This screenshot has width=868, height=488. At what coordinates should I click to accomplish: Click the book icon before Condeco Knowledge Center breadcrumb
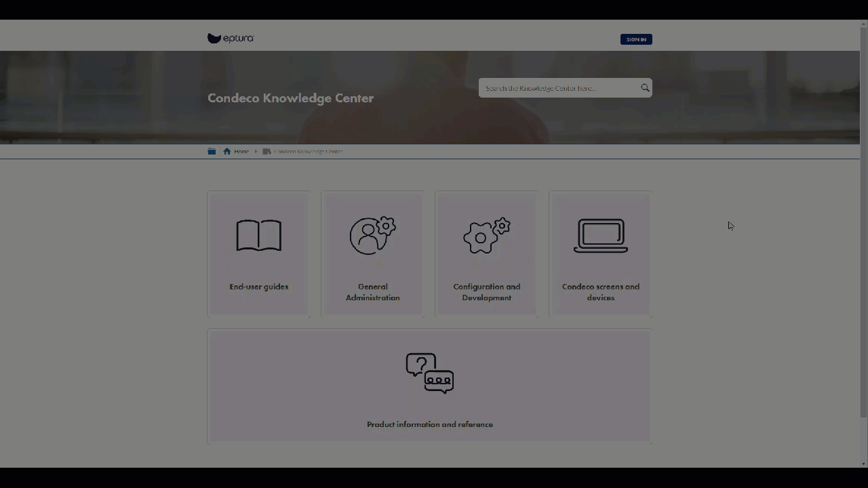267,151
